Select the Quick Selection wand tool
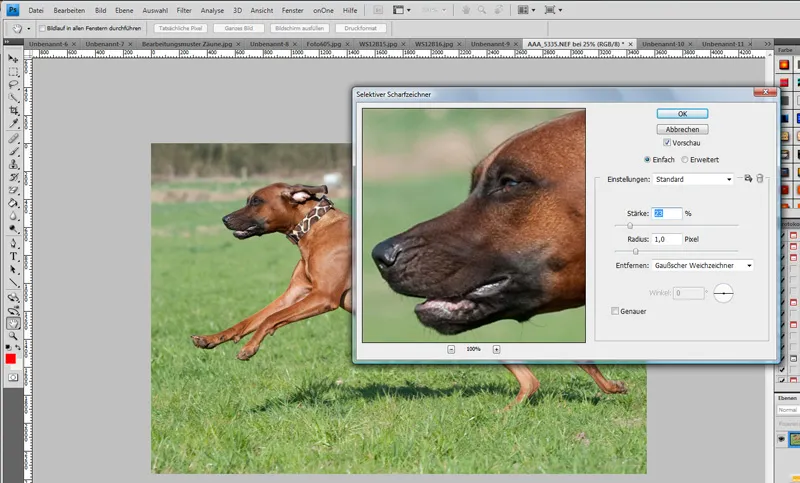800x483 pixels. (x=13, y=98)
